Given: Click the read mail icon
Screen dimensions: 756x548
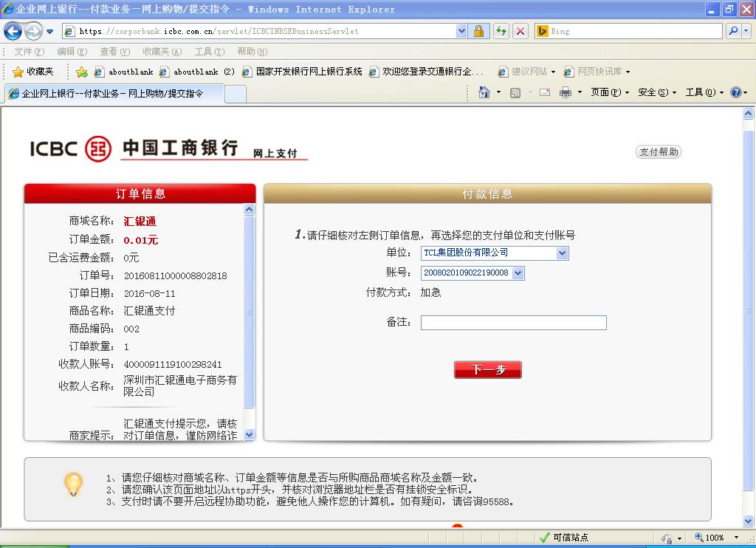Looking at the screenshot, I should pos(545,92).
